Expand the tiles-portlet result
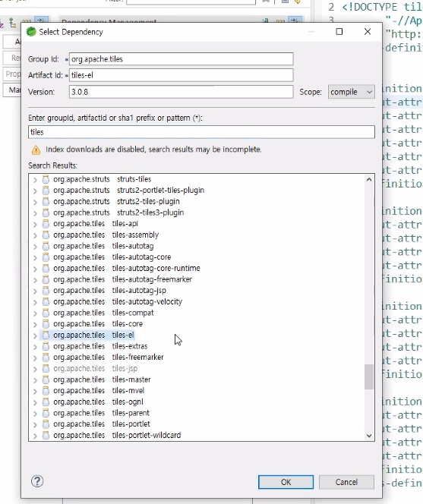The height and width of the screenshot is (504, 423). [x=35, y=424]
